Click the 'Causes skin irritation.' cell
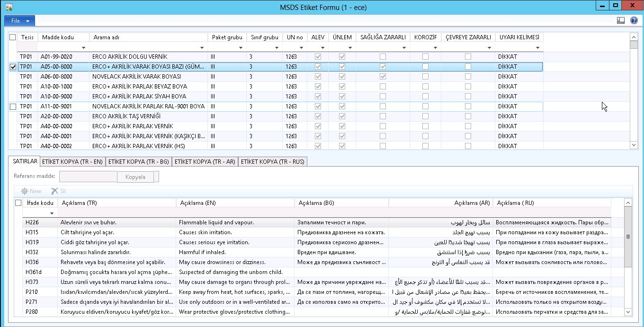Image resolution: width=644 pixels, height=327 pixels. click(235, 232)
